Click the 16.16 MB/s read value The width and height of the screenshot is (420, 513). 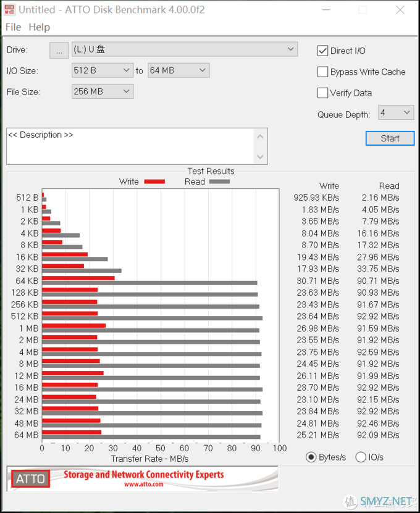[x=378, y=233]
